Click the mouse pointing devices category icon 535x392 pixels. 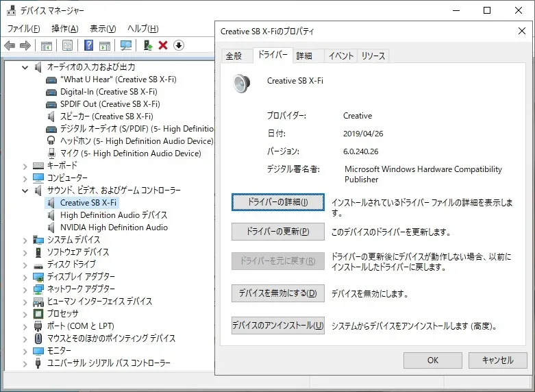coord(38,339)
